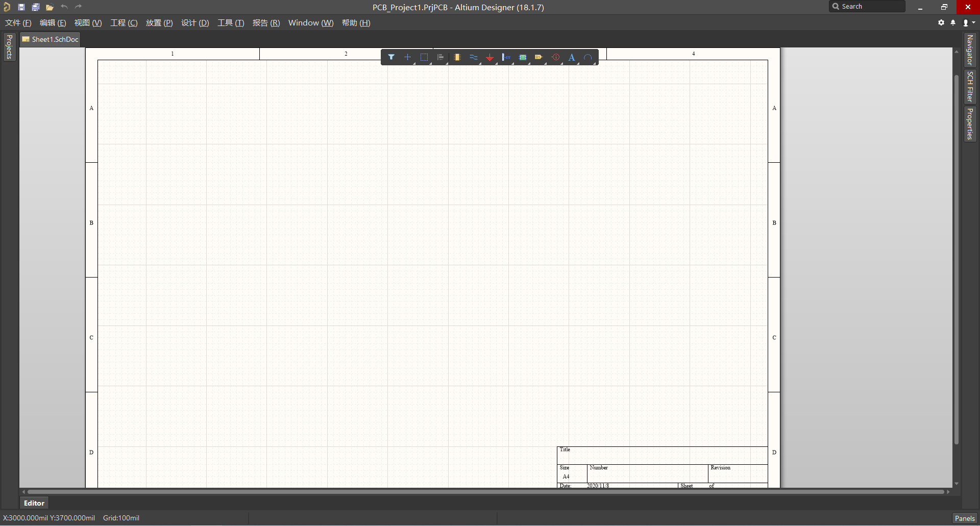Image resolution: width=980 pixels, height=526 pixels.
Task: Redo the last undone action
Action: tap(78, 7)
